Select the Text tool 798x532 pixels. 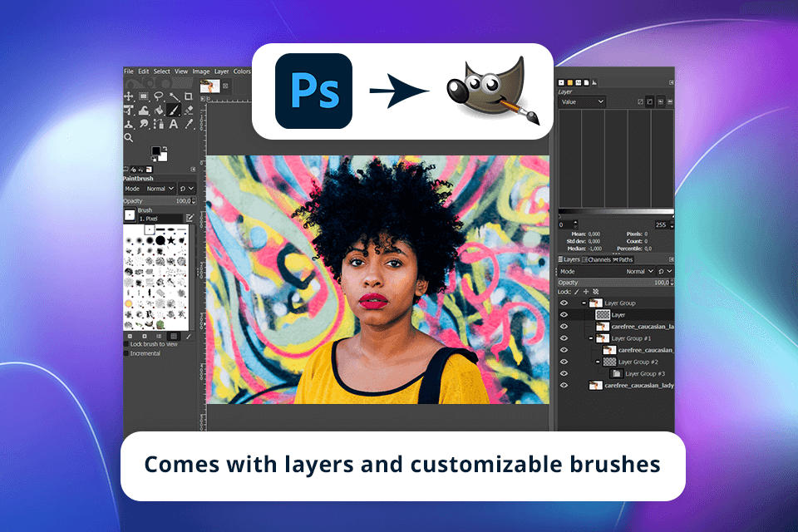[174, 124]
